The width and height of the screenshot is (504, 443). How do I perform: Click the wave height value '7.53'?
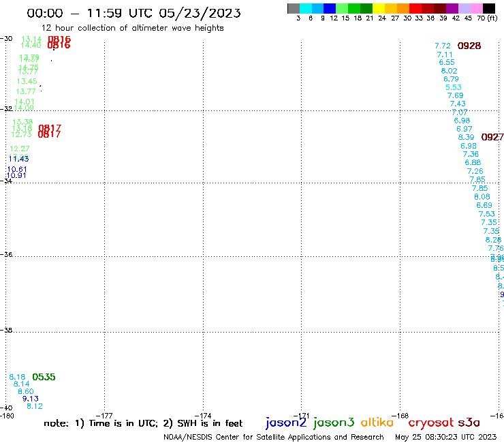tap(487, 214)
